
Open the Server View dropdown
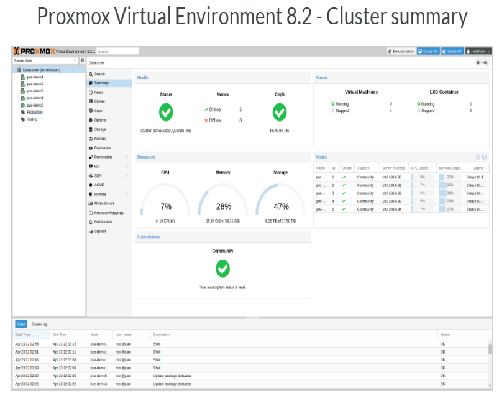click(45, 60)
